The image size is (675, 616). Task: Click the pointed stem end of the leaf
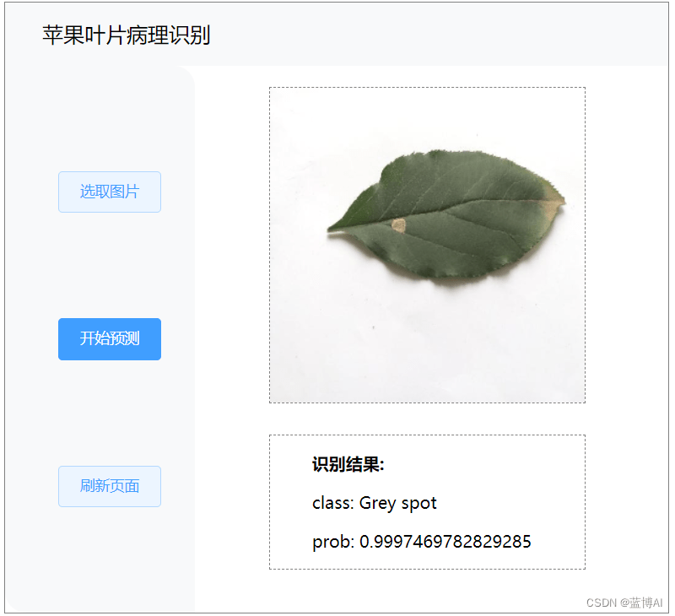tap(332, 228)
